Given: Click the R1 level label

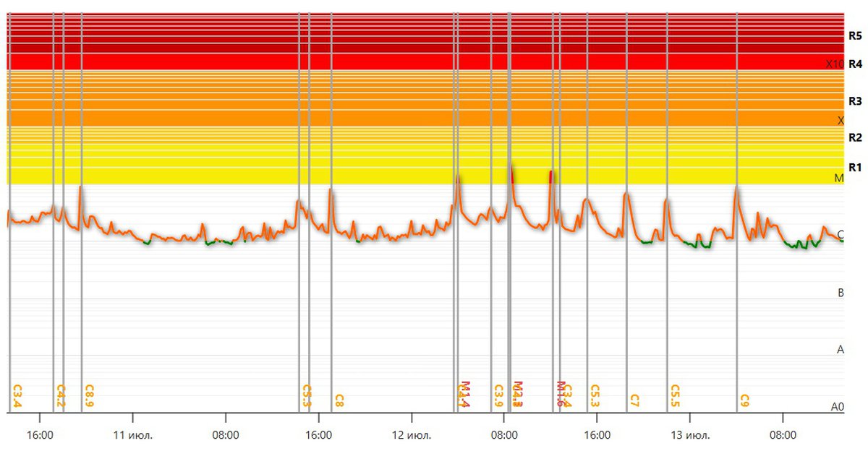Looking at the screenshot, I should coord(855,167).
